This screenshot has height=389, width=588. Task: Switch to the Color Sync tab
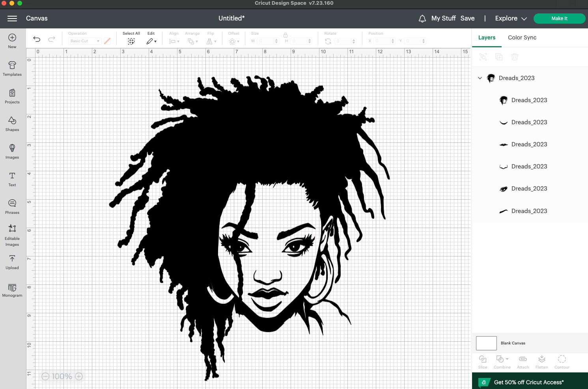[x=522, y=37]
